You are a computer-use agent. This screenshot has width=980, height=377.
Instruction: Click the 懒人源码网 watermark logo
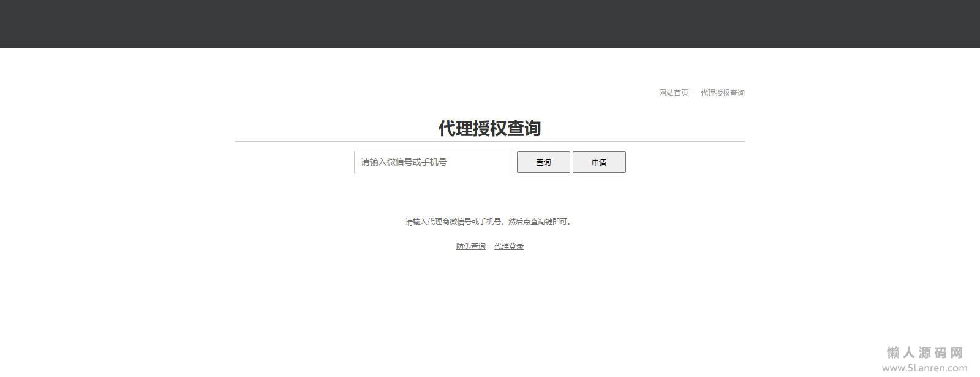pos(925,352)
